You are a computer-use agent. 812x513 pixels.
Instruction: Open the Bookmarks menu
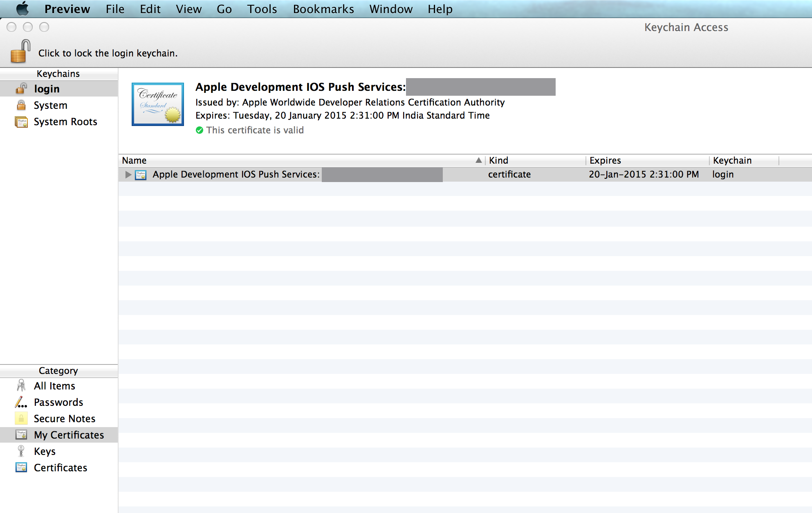[x=323, y=9]
